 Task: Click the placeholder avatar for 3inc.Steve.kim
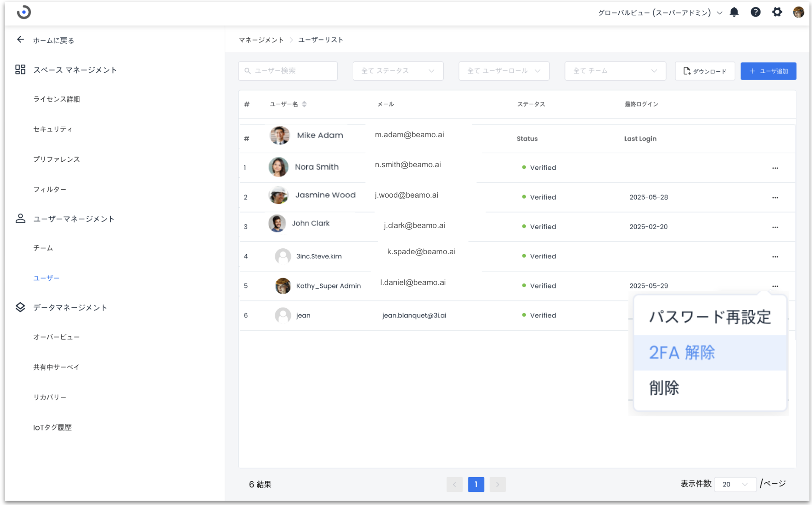tap(283, 256)
